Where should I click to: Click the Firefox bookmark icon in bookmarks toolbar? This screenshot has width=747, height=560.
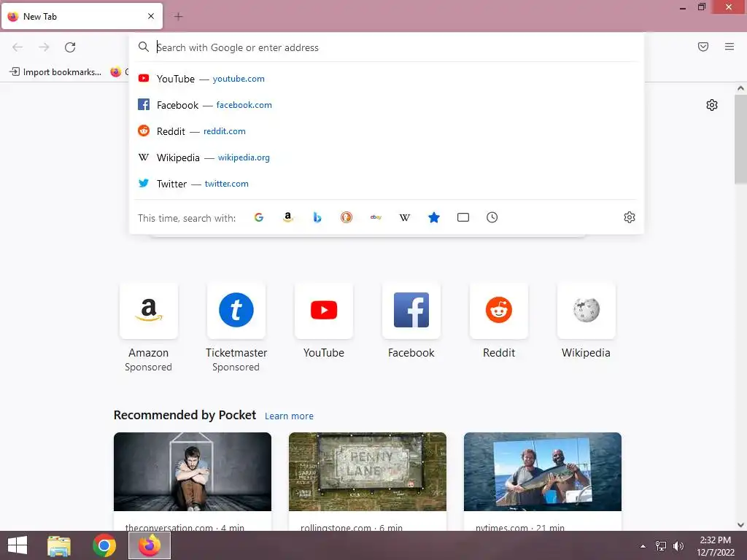(116, 72)
